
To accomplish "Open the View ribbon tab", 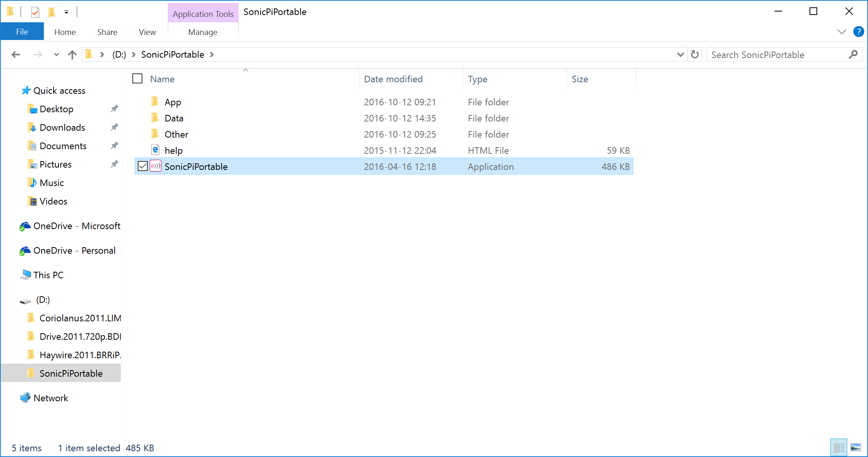I will click(147, 32).
